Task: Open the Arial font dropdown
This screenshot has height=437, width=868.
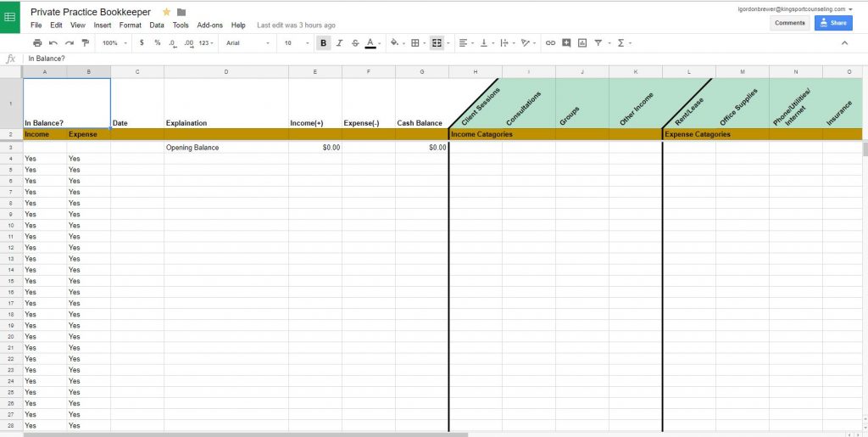Action: [x=248, y=42]
